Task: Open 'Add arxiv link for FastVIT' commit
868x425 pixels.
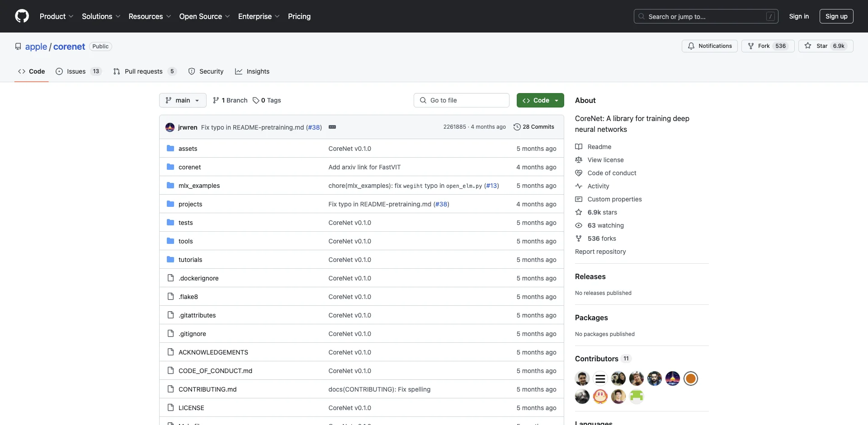Action: click(364, 167)
